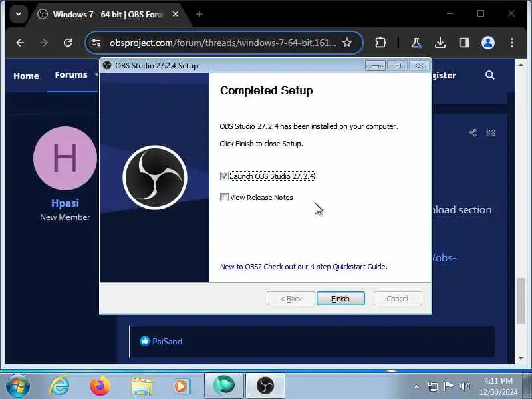The width and height of the screenshot is (532, 399).
Task: Open Action Center flag icon
Action: (448, 386)
